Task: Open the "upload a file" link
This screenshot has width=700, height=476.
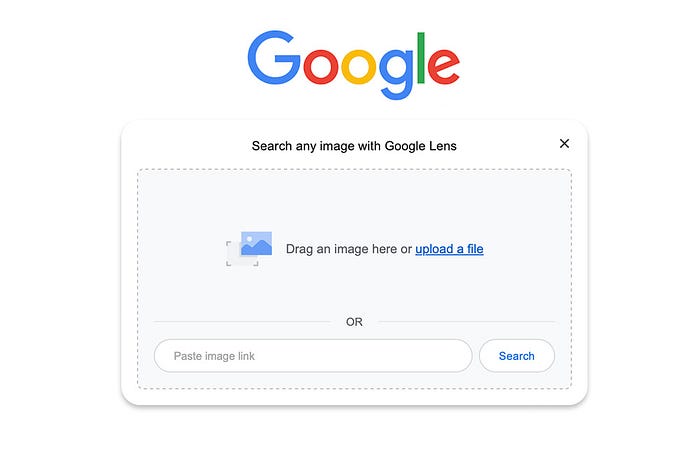Action: coord(449,249)
